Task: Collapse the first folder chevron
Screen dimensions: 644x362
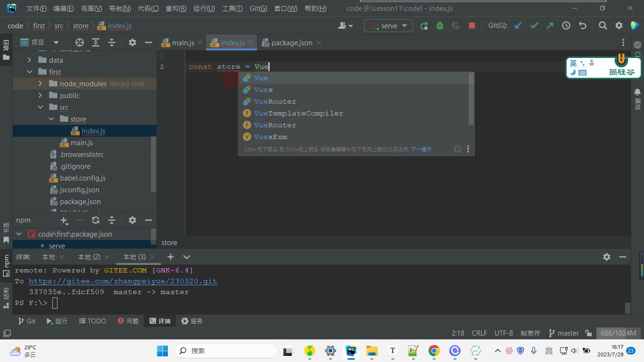Action: [x=30, y=72]
